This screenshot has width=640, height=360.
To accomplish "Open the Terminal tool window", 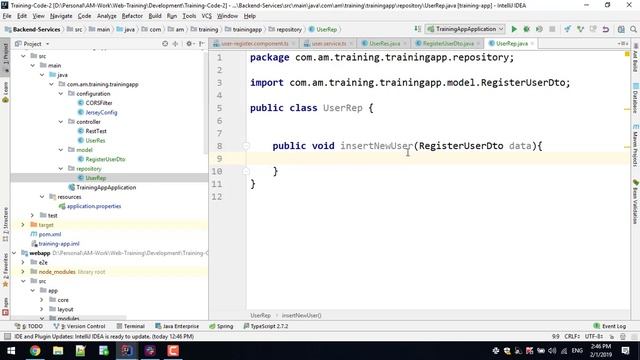I will (131, 326).
